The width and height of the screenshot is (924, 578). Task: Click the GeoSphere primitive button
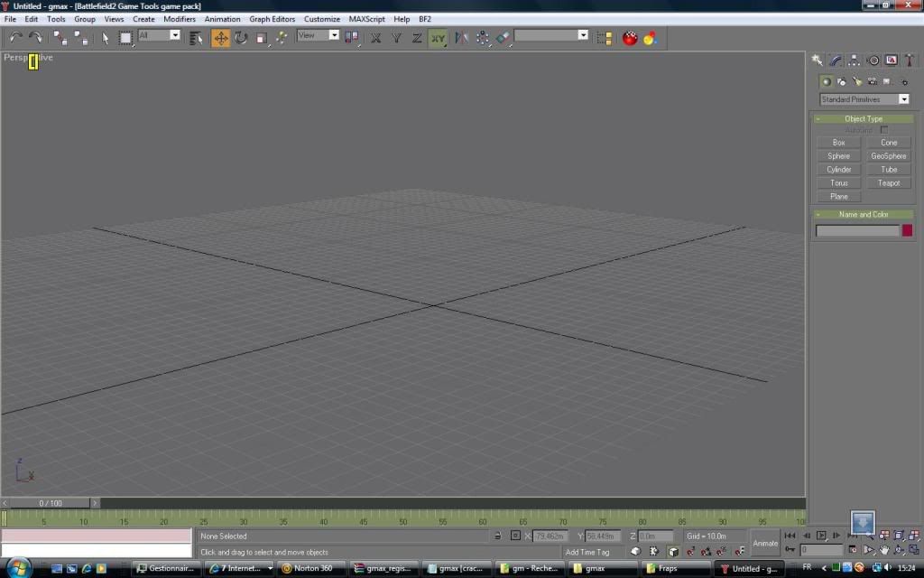tap(889, 155)
